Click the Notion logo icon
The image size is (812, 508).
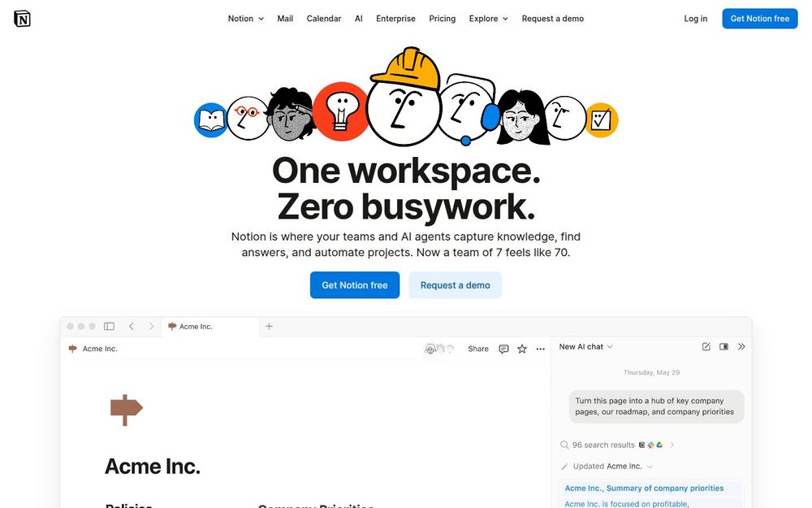click(x=22, y=19)
